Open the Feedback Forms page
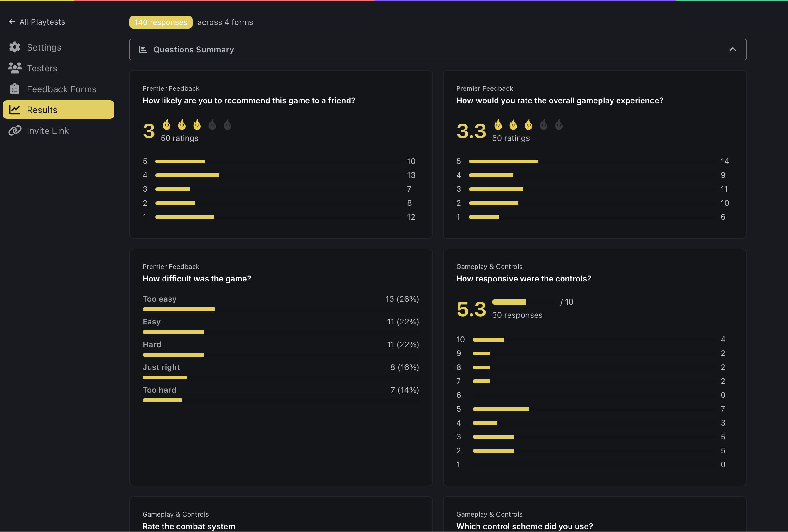788x532 pixels. point(62,89)
